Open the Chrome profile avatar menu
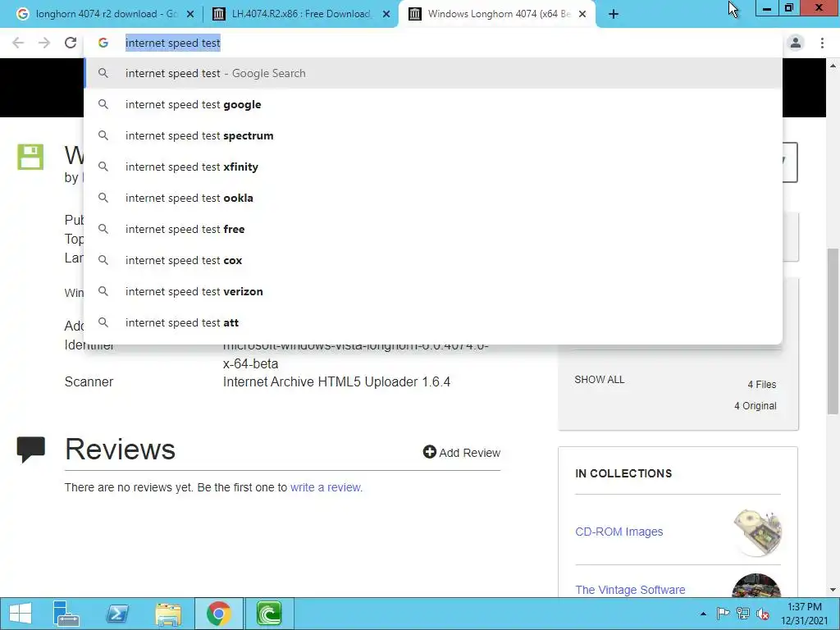 click(796, 43)
